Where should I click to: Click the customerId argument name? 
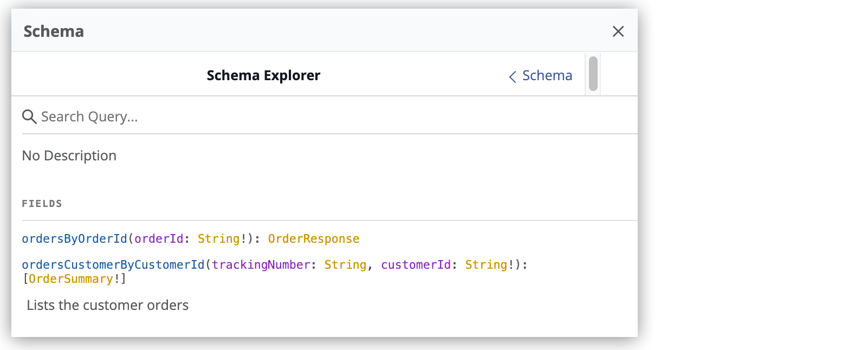[x=415, y=264]
